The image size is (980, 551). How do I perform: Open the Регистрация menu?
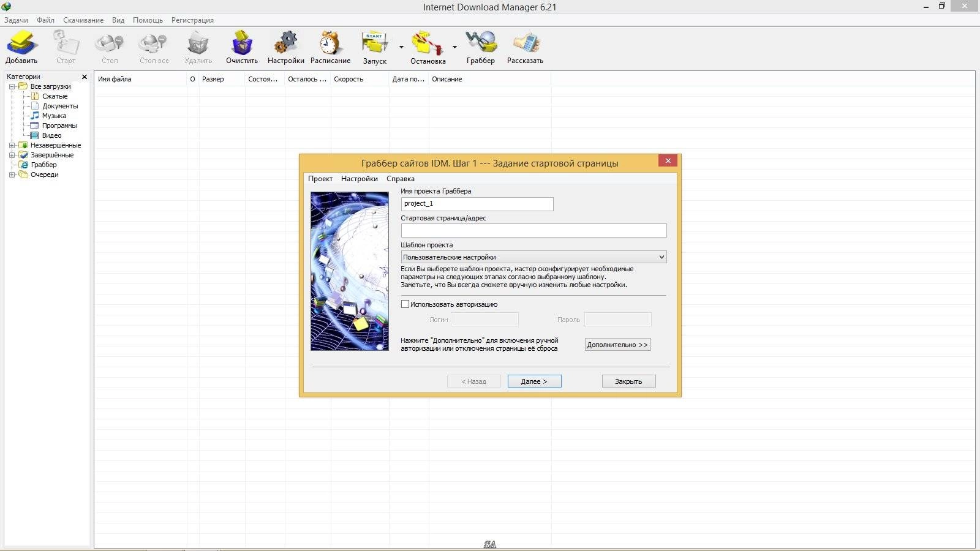pos(192,20)
